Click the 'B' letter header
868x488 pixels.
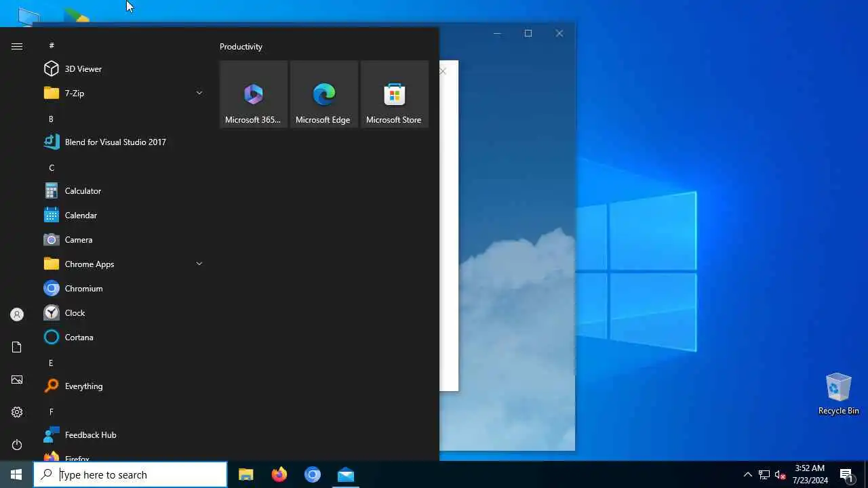coord(51,119)
